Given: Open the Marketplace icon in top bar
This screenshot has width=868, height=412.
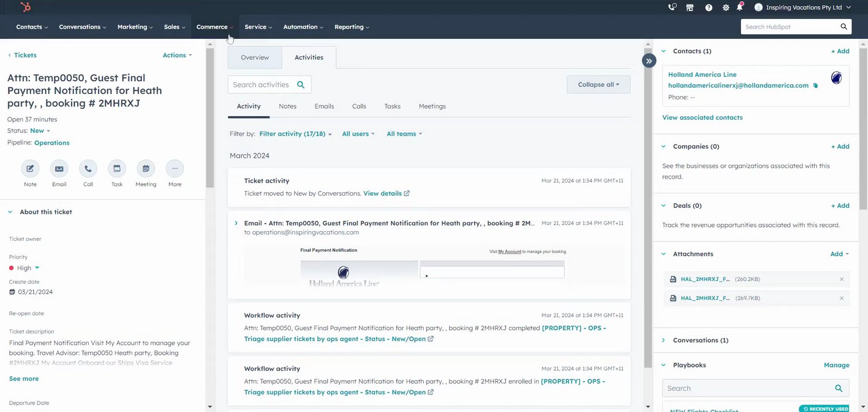Looking at the screenshot, I should 690,7.
